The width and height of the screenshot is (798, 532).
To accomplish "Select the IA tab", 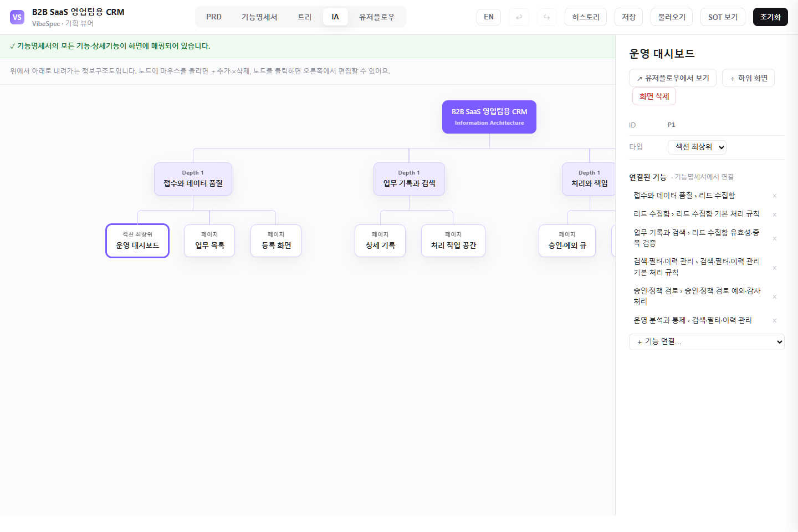I will 335,17.
